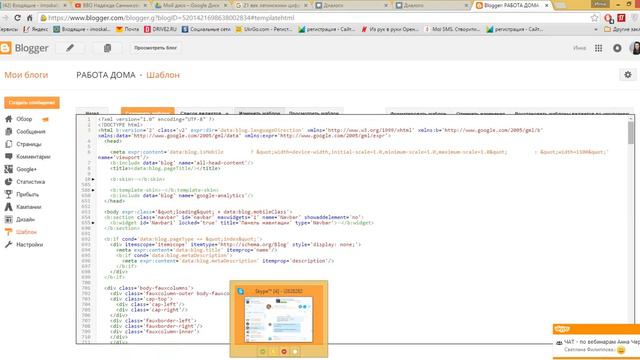This screenshot has width=640, height=360.
Task: Click the Кампании AdWords icon
Action: [x=9, y=207]
